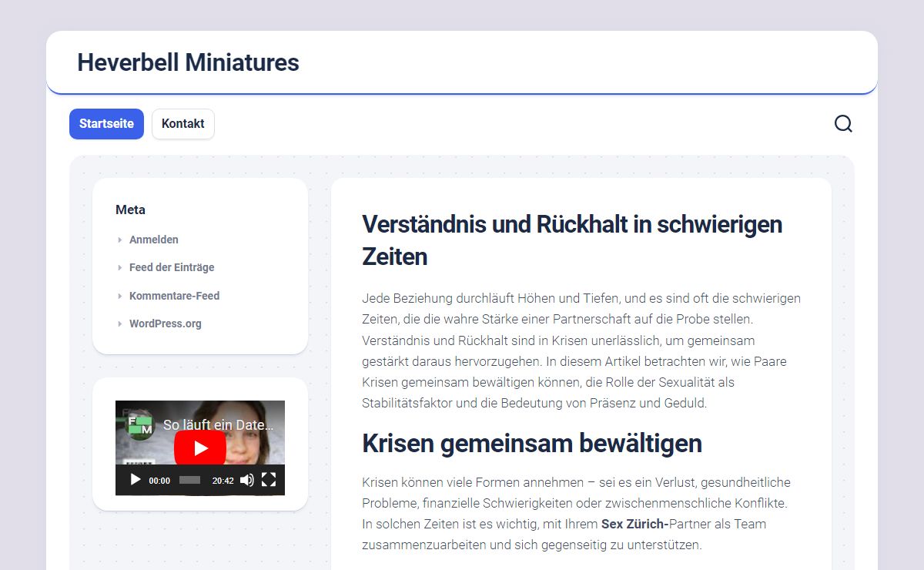Go to the Startseite menu item
Viewport: 924px width, 570px height.
coord(106,124)
